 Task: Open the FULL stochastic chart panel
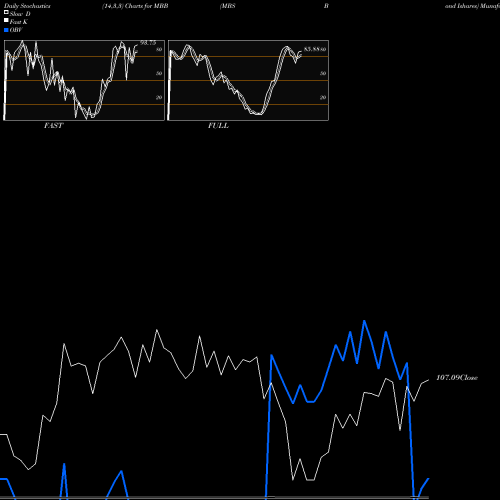pyautogui.click(x=248, y=80)
